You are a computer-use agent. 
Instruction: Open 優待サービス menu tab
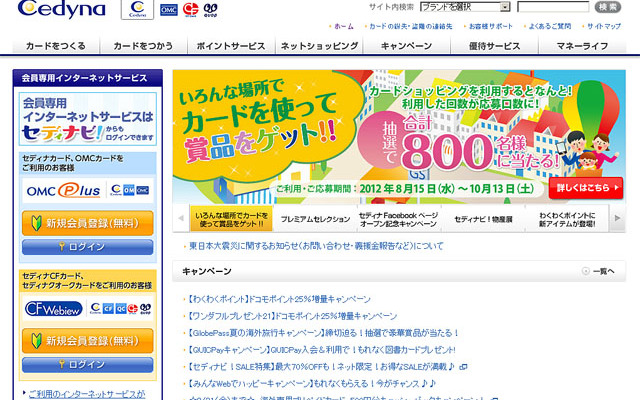pyautogui.click(x=494, y=46)
